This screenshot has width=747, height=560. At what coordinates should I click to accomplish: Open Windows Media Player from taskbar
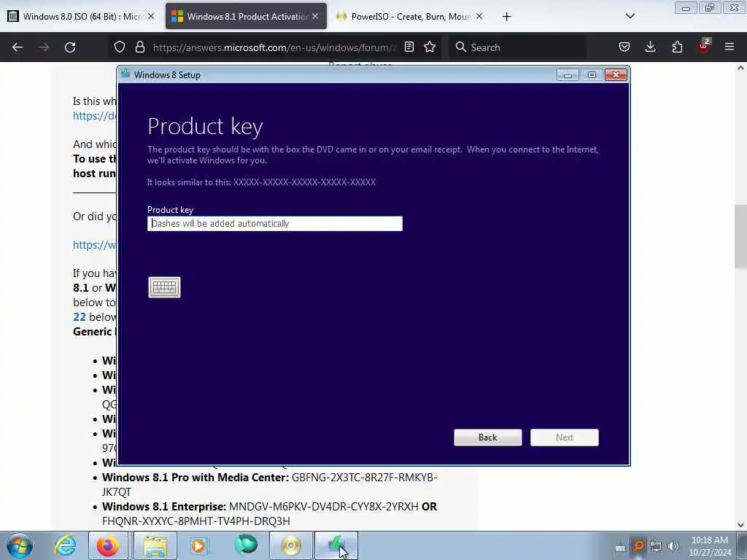pos(199,545)
